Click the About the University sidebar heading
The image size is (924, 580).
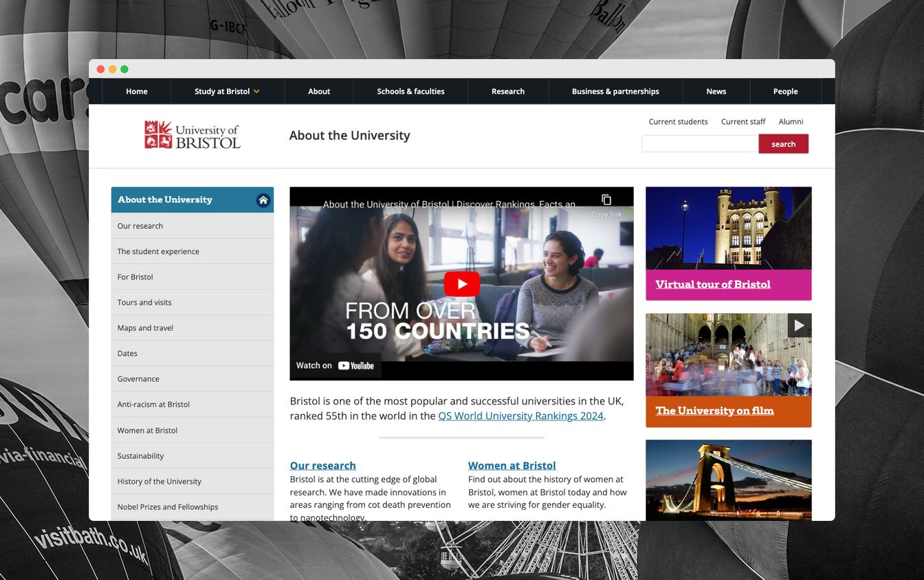tap(165, 200)
